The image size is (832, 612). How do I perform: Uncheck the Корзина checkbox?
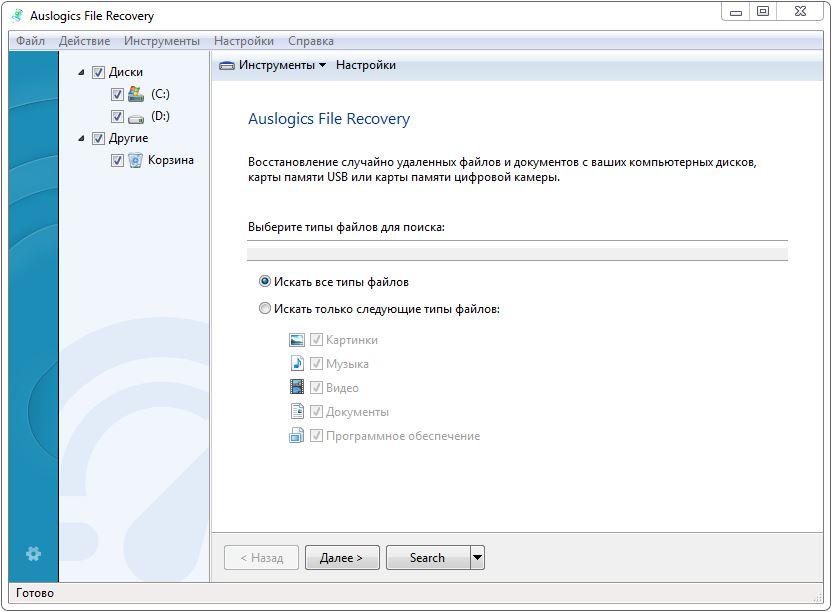(117, 160)
